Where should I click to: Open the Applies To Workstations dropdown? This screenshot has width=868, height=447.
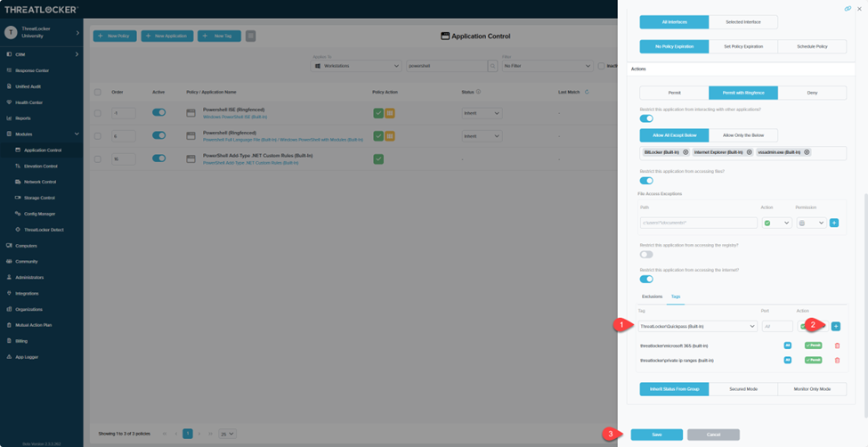(356, 66)
